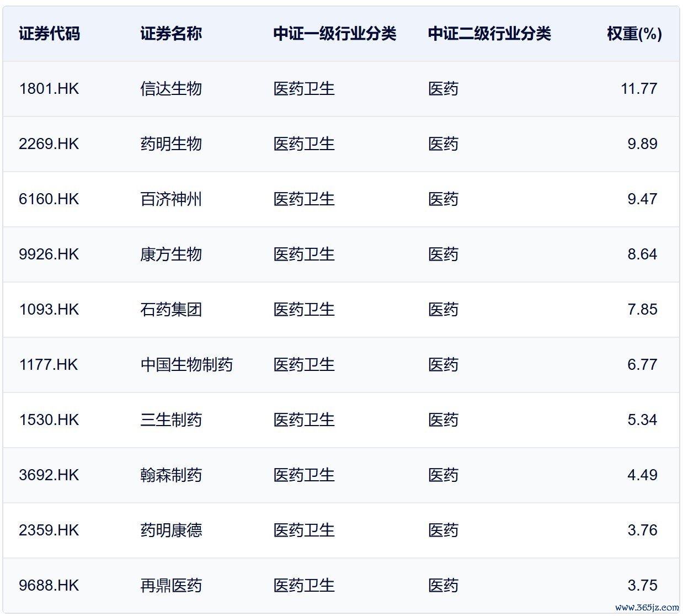Click 医药 in the 翰森制药 row
The image size is (683, 616).
(x=443, y=475)
